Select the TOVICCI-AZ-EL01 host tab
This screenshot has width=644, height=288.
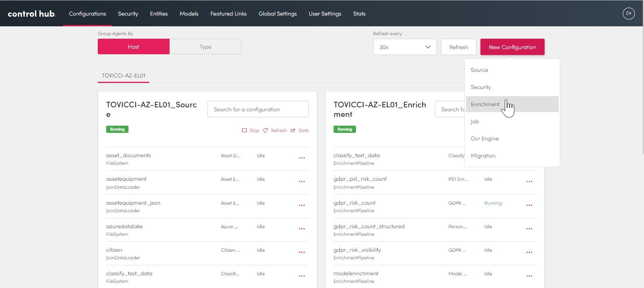click(124, 75)
